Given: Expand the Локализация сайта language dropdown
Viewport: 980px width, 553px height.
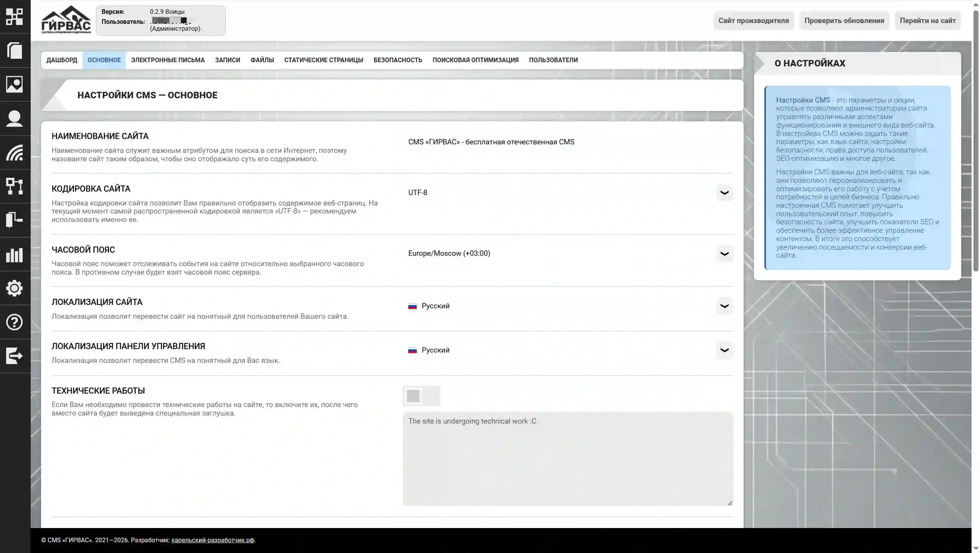Looking at the screenshot, I should click(x=724, y=306).
